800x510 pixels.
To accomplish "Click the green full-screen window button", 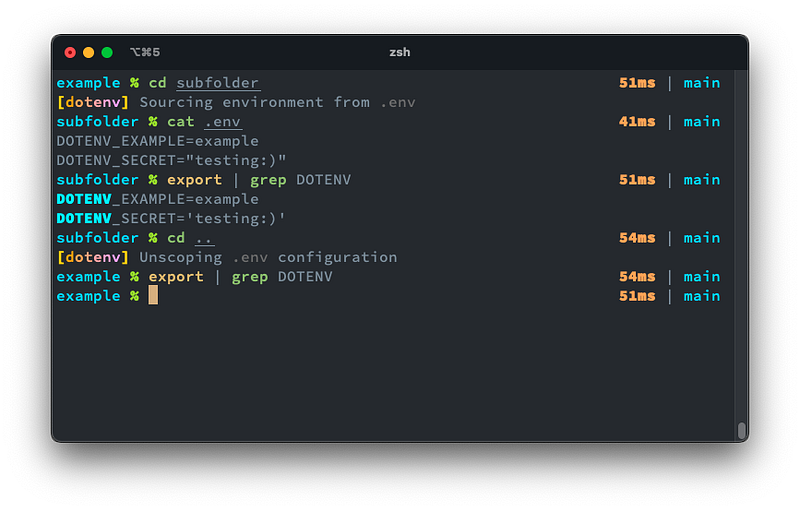I will pos(107,52).
